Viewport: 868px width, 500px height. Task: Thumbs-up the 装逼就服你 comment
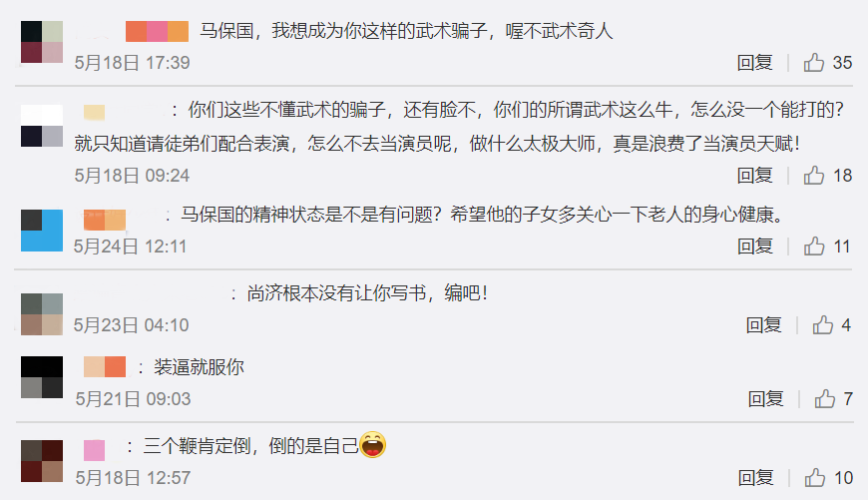tap(824, 398)
